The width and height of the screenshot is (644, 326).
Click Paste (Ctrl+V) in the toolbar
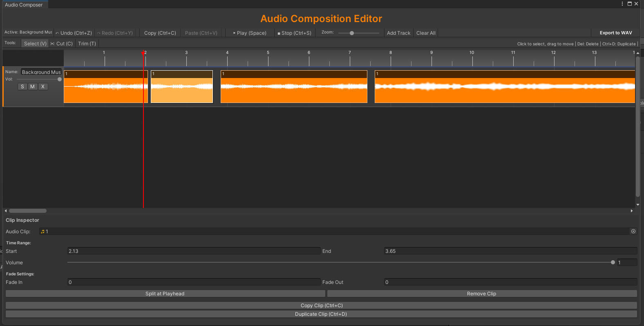pyautogui.click(x=201, y=33)
